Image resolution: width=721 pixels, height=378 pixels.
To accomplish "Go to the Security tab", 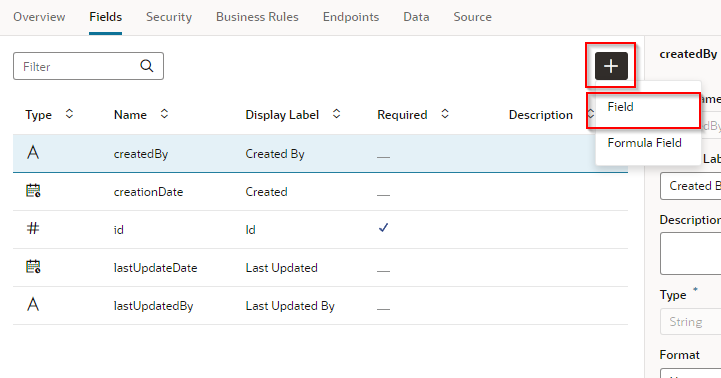I will [169, 17].
